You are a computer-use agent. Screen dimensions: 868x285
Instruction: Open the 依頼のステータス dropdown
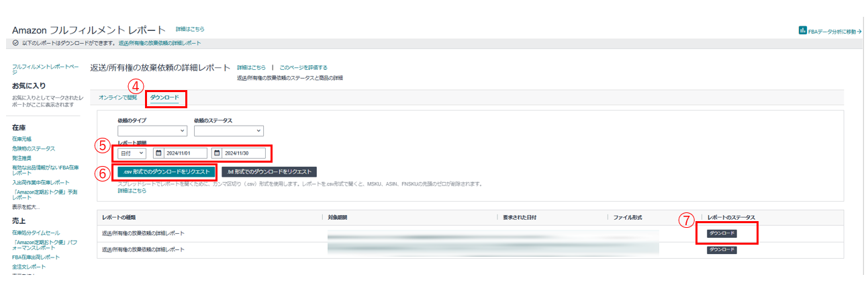pyautogui.click(x=228, y=131)
